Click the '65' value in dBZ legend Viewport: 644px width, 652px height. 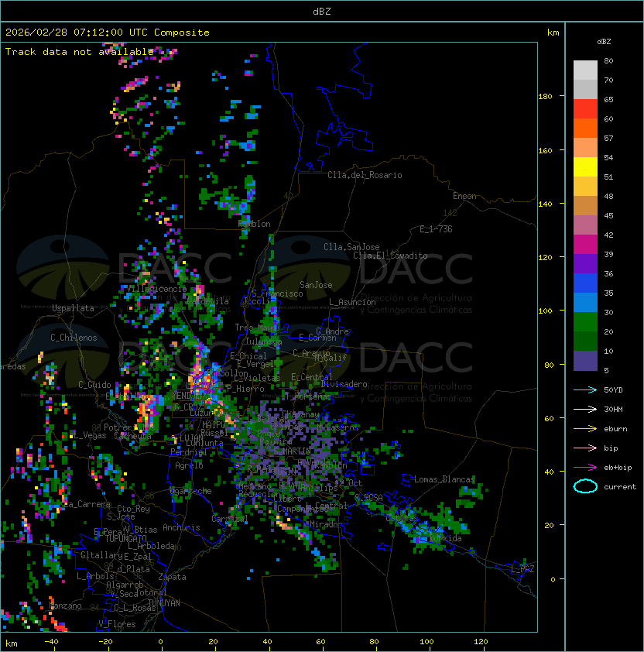[x=608, y=99]
